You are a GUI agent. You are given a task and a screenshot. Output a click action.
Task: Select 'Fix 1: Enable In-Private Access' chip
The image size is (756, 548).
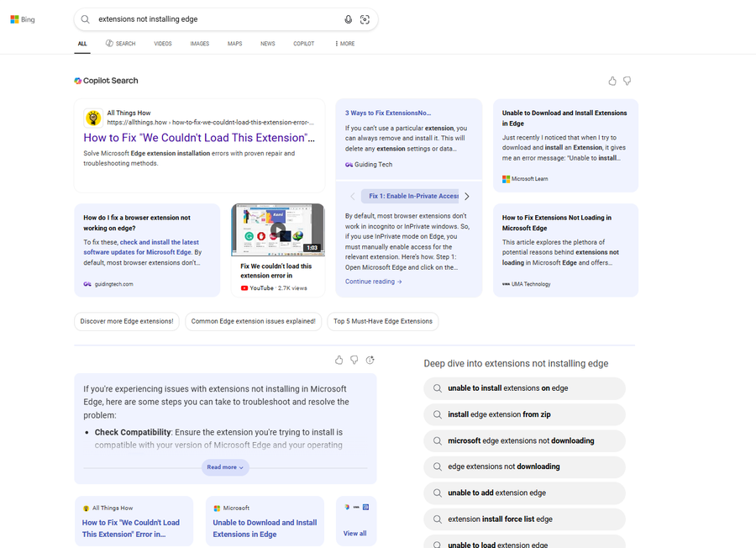pyautogui.click(x=410, y=197)
